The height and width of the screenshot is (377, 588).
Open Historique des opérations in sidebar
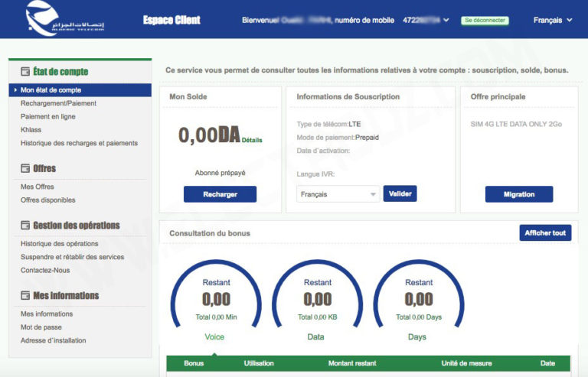(59, 244)
